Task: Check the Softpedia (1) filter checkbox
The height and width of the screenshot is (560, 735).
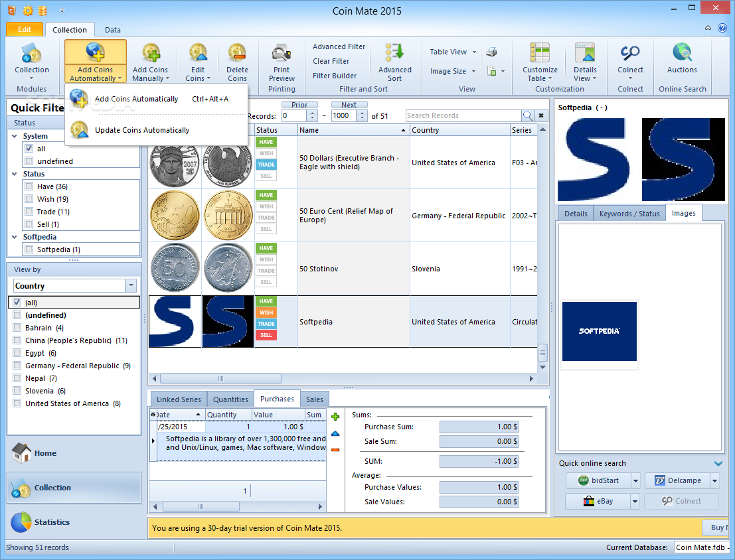Action: (29, 249)
